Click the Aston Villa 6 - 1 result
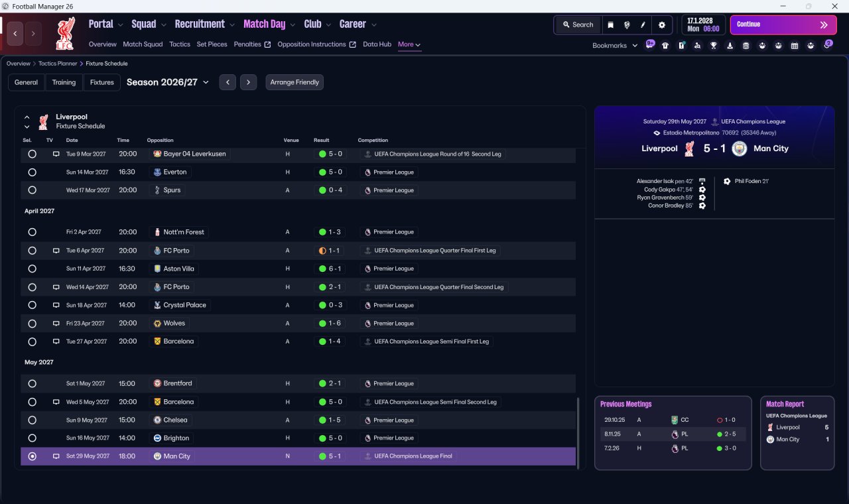 coord(331,269)
